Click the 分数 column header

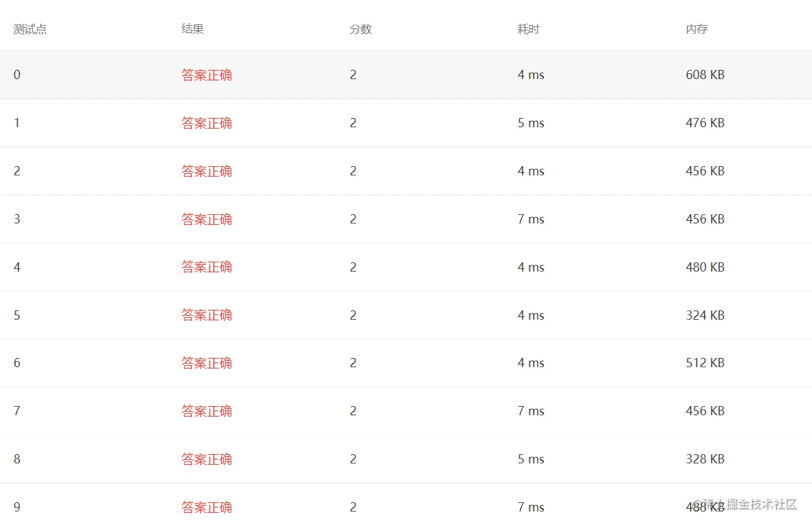point(361,29)
